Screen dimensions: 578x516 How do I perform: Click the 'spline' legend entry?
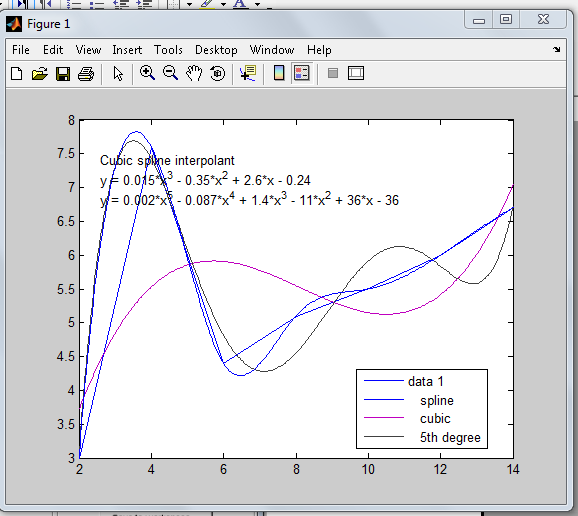(x=437, y=401)
